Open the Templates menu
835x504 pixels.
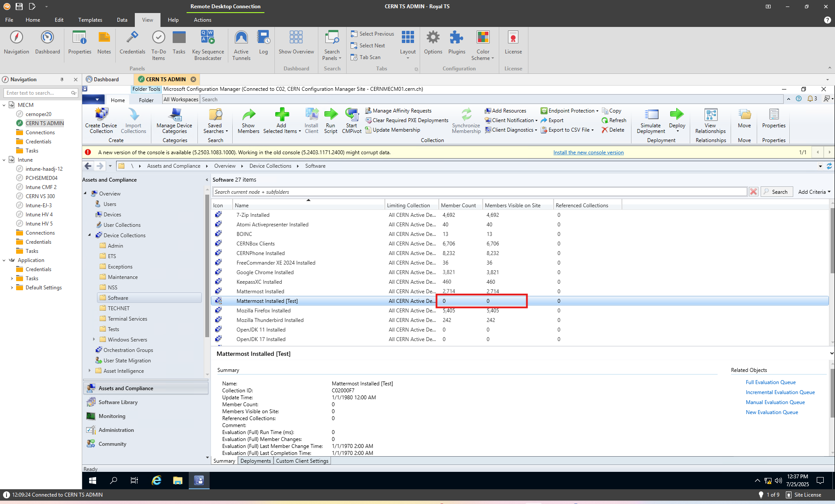tap(90, 20)
